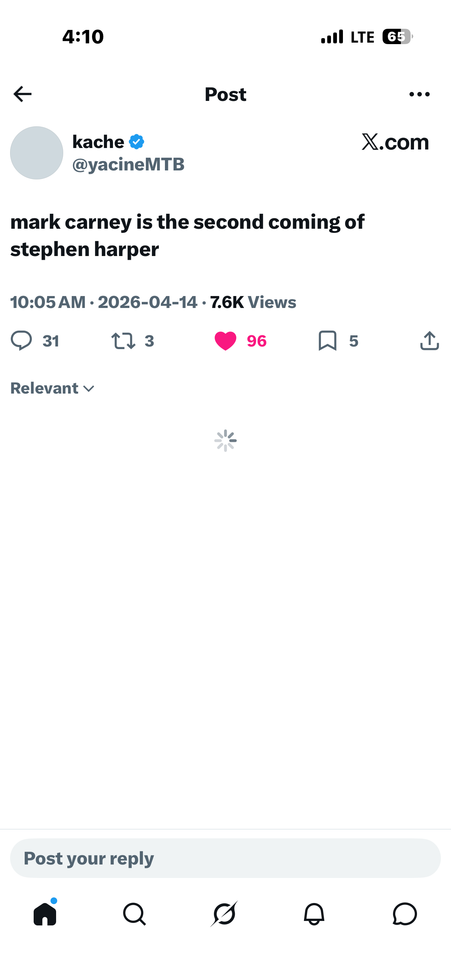Open the Messages chat tab
Screen dimensions: 451x980
tap(405, 914)
